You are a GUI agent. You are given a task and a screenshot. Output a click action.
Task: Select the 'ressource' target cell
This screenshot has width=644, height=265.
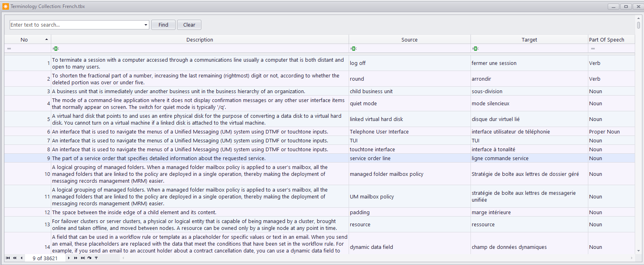coord(529,225)
